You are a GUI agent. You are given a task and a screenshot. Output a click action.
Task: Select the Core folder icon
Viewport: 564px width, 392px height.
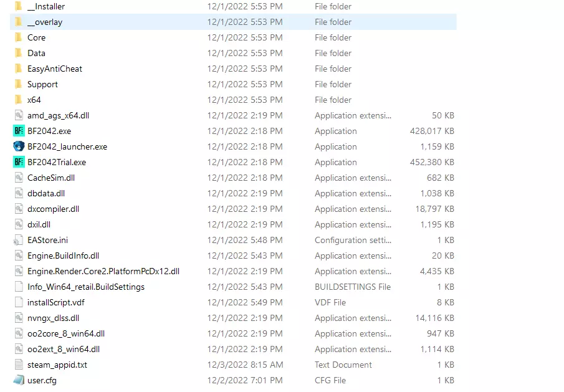(19, 37)
